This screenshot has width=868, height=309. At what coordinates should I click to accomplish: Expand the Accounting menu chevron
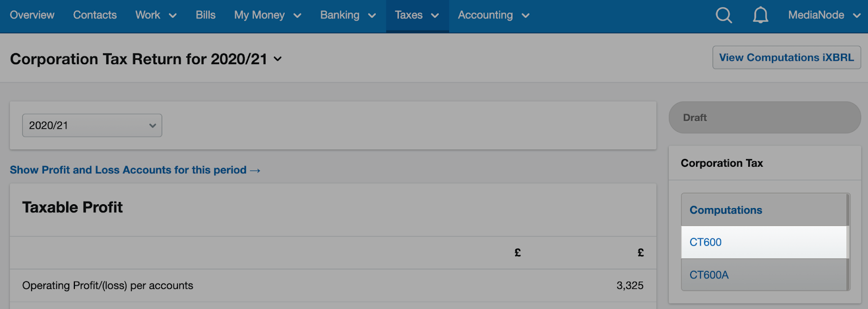(525, 16)
